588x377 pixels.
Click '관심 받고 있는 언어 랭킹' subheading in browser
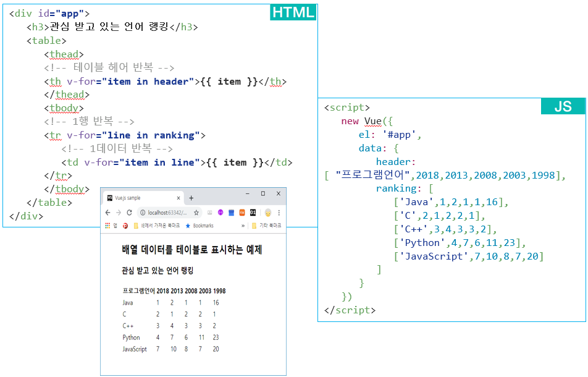[157, 271]
